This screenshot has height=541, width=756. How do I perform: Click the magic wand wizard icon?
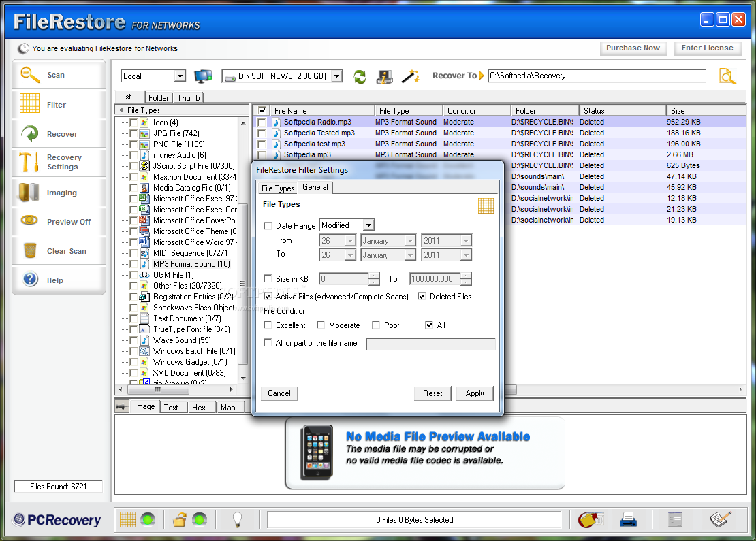pos(410,76)
